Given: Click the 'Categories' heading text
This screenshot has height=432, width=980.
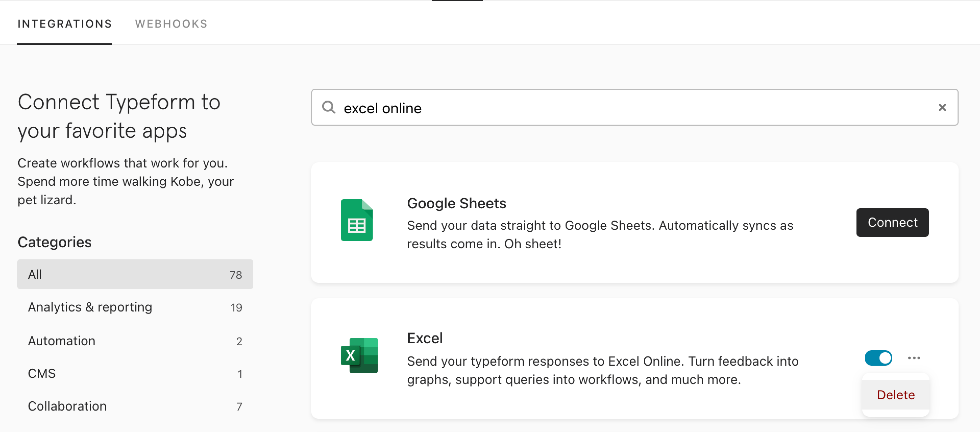Looking at the screenshot, I should tap(55, 242).
